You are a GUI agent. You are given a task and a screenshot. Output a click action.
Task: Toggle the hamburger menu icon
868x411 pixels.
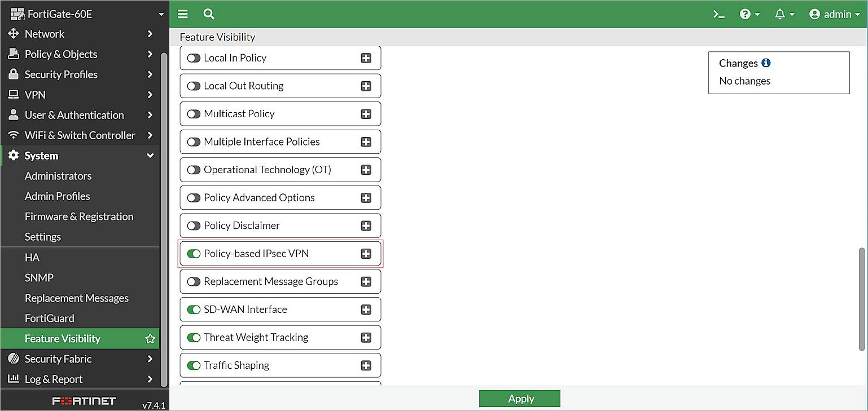click(x=182, y=14)
